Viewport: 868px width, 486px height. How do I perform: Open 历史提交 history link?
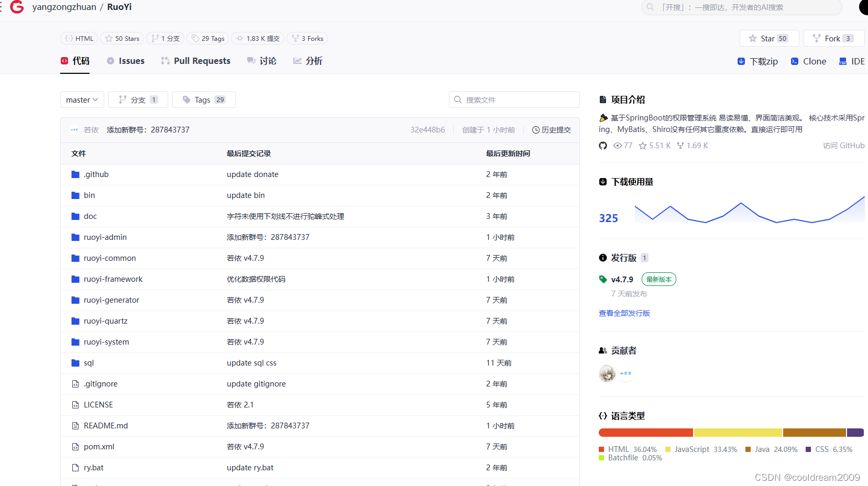552,130
